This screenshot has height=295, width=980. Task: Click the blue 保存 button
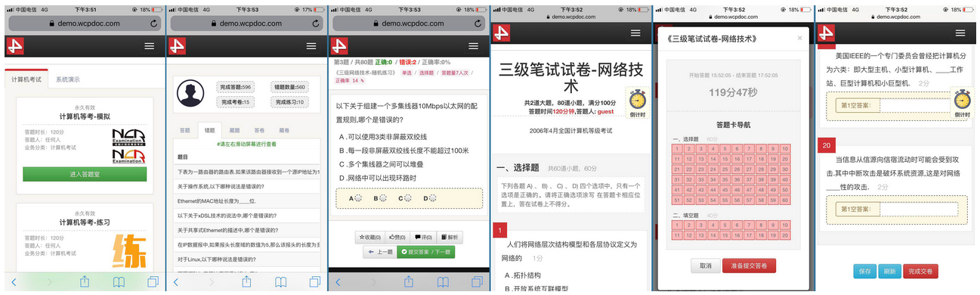click(x=865, y=272)
